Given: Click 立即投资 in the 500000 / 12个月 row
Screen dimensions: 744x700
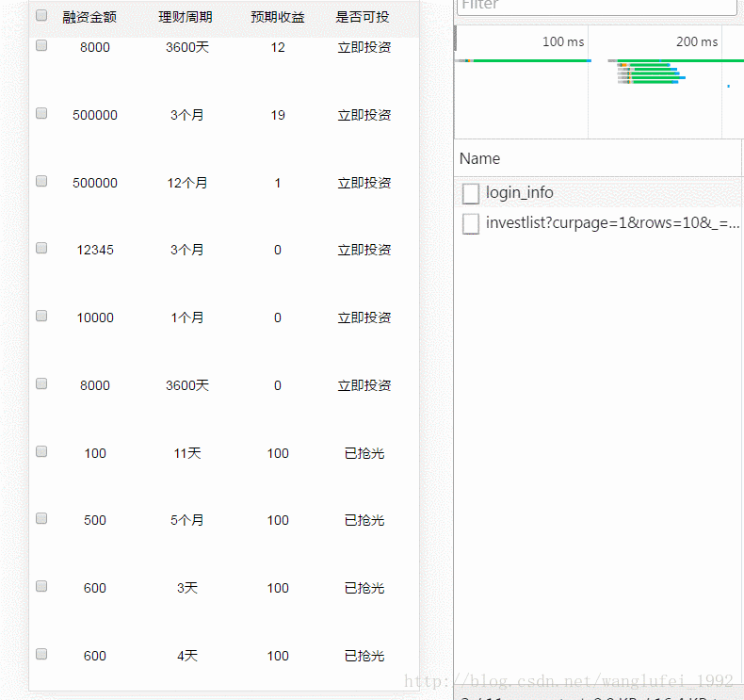Looking at the screenshot, I should pos(364,183).
